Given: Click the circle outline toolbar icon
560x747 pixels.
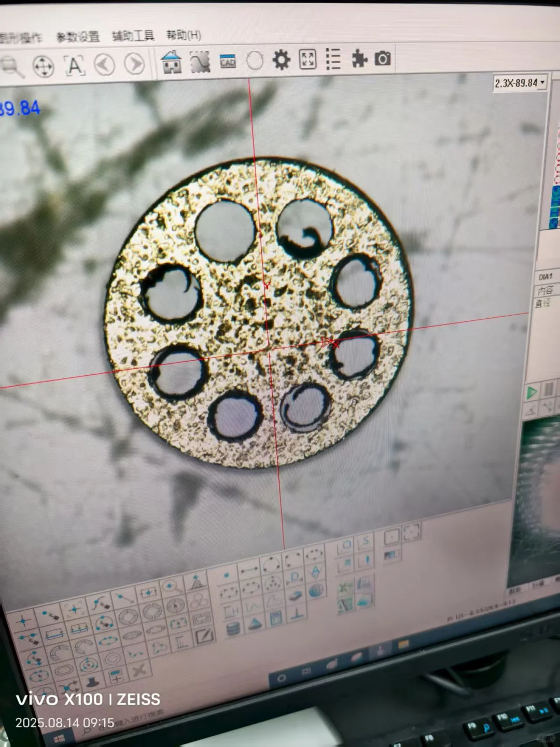Looking at the screenshot, I should pos(255,61).
